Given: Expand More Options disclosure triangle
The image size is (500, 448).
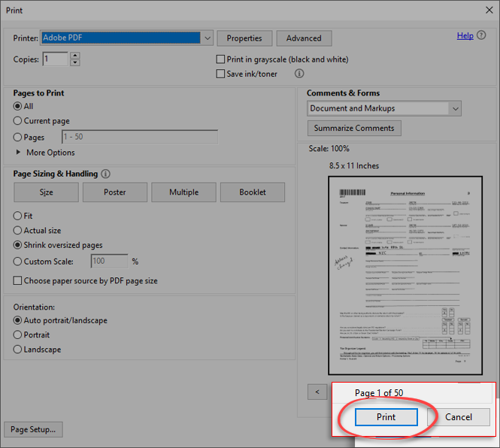Looking at the screenshot, I should tap(19, 153).
